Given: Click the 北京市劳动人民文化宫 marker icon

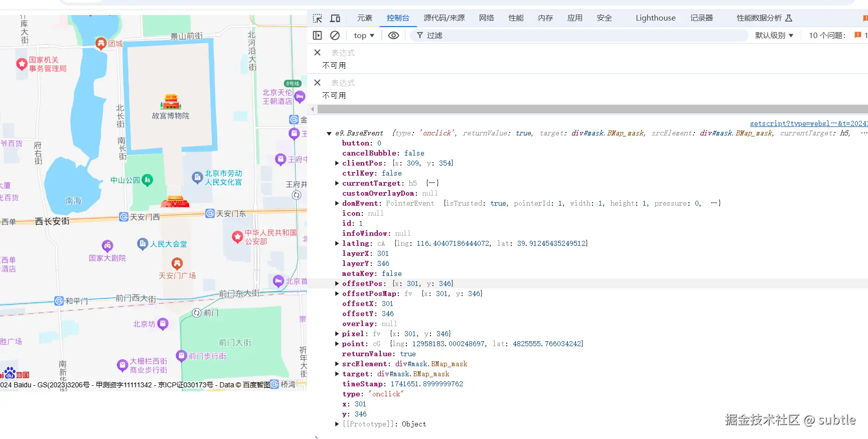Looking at the screenshot, I should pyautogui.click(x=197, y=178).
